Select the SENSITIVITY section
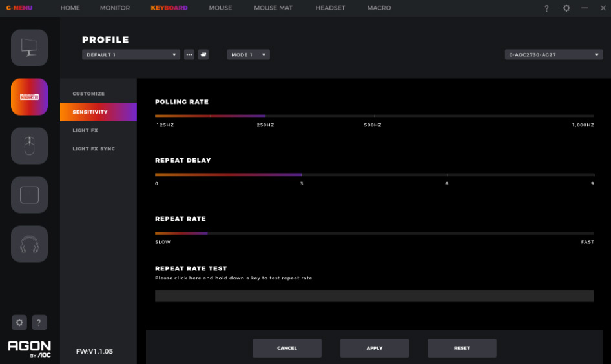 coord(98,112)
